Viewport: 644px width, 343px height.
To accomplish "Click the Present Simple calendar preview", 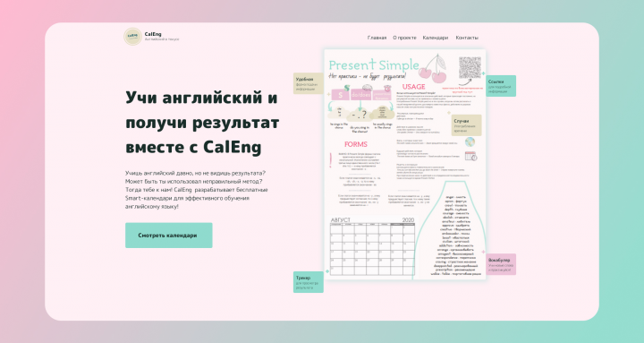I will 405,165.
